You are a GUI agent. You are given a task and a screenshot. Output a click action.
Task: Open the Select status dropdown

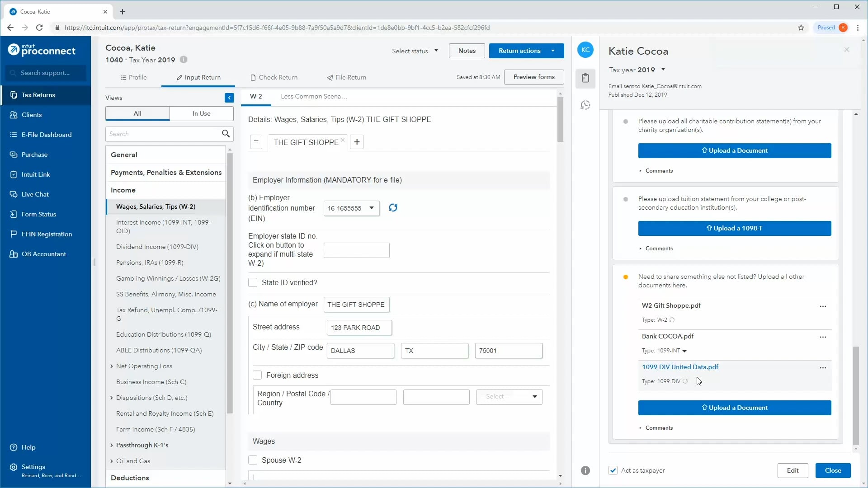pyautogui.click(x=415, y=51)
